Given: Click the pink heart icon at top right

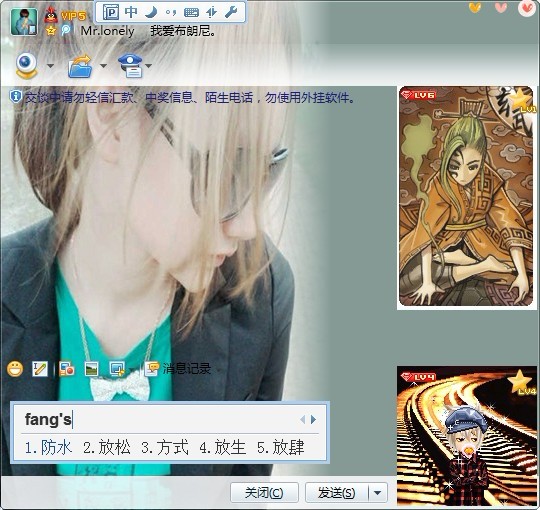Looking at the screenshot, I should 501,7.
